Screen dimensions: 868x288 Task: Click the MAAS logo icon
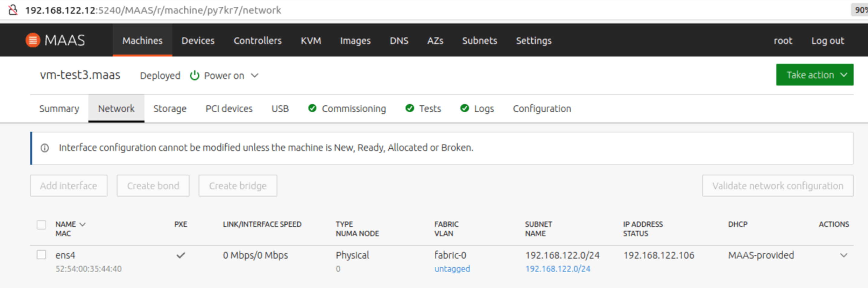pos(33,40)
